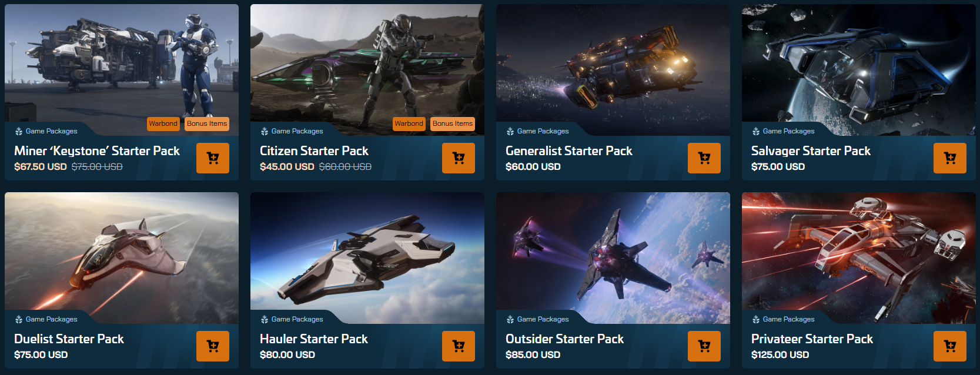Add Generalist Starter Pack to cart

coord(704,158)
